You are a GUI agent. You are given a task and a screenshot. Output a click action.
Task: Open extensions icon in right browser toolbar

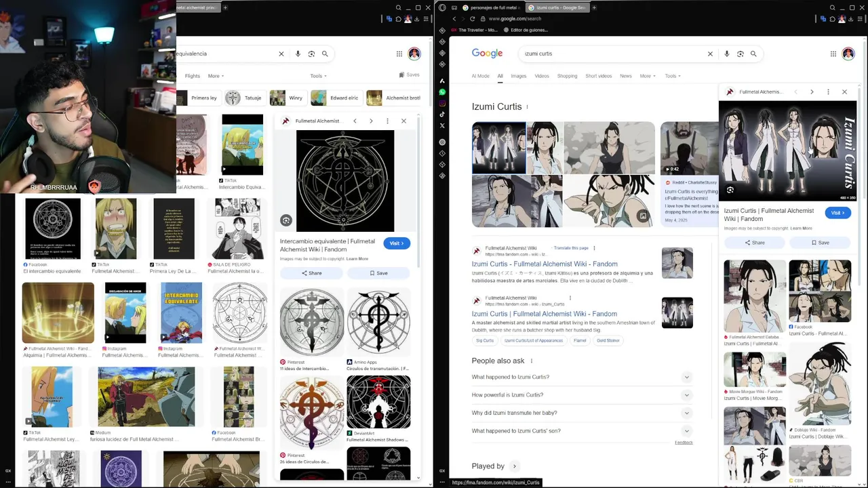coord(832,19)
